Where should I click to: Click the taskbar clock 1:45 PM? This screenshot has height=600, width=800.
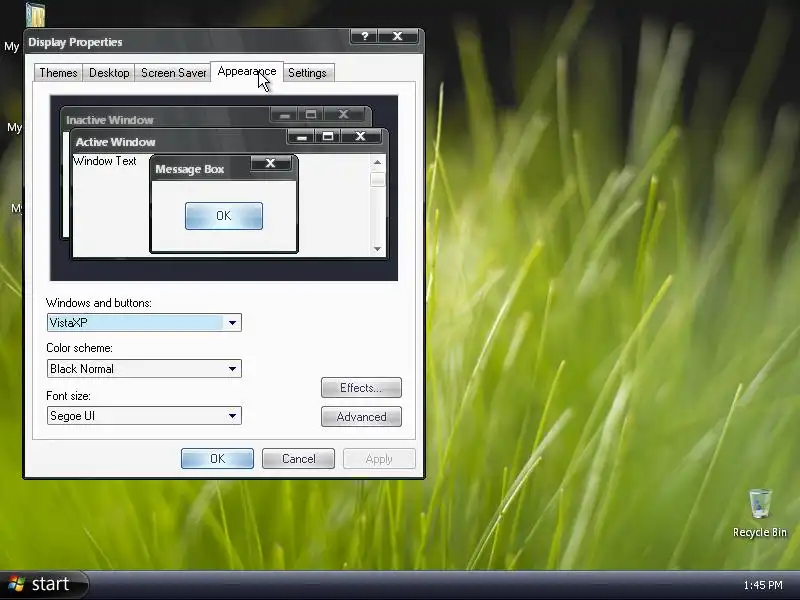(763, 585)
